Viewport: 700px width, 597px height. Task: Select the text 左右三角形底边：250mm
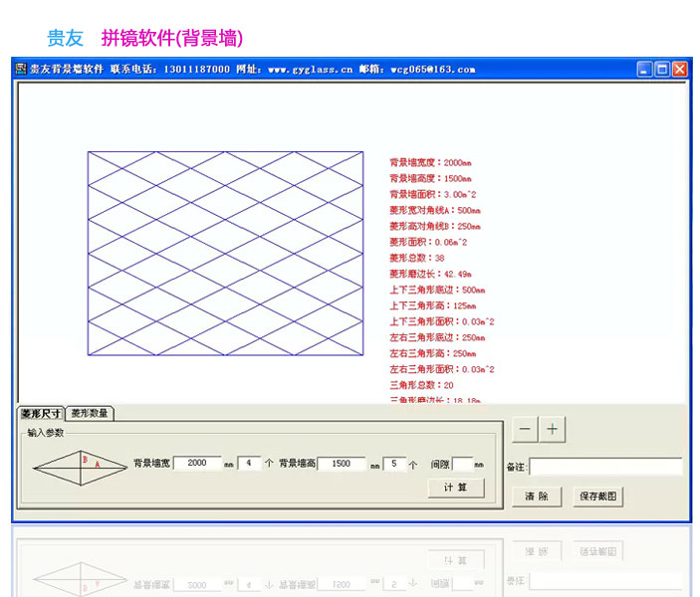(x=437, y=337)
